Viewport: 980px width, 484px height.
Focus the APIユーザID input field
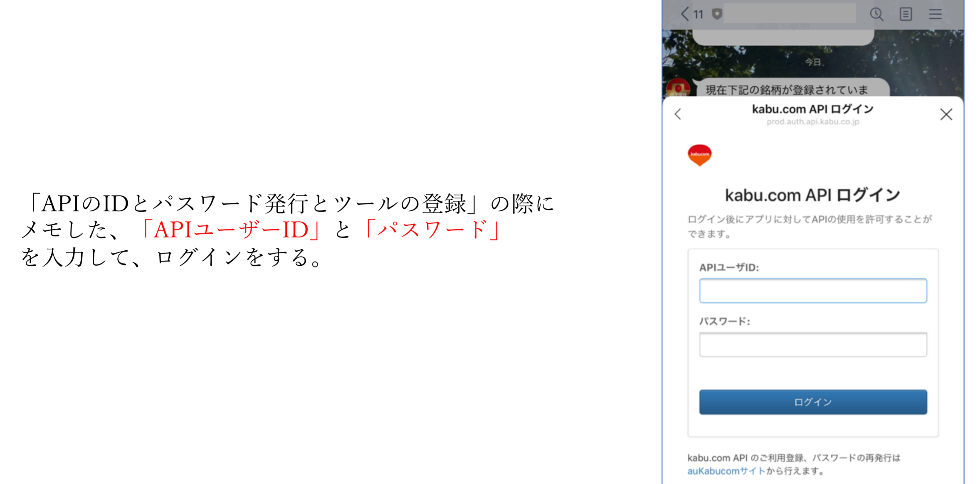tap(813, 291)
